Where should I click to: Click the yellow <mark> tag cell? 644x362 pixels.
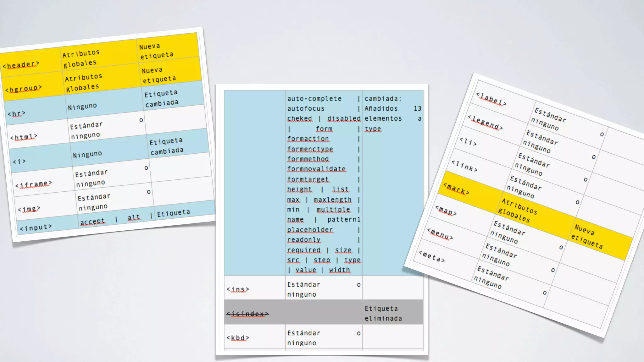pos(456,189)
